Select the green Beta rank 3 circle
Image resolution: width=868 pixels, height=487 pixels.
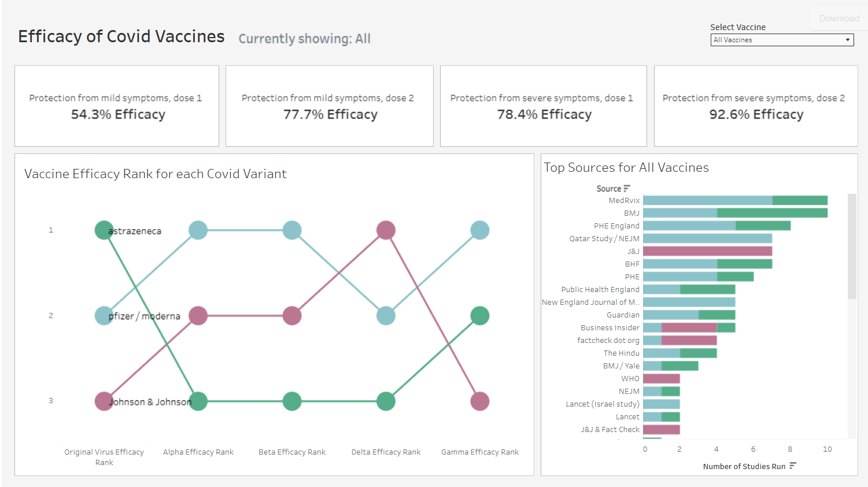point(292,401)
